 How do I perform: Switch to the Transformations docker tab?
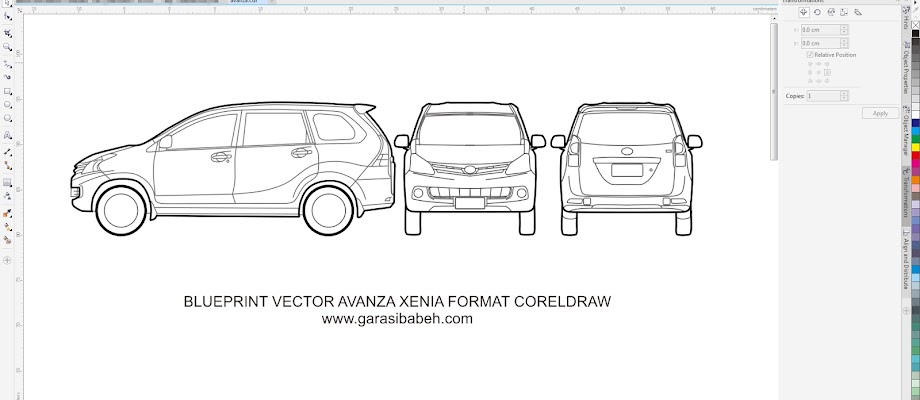click(907, 194)
